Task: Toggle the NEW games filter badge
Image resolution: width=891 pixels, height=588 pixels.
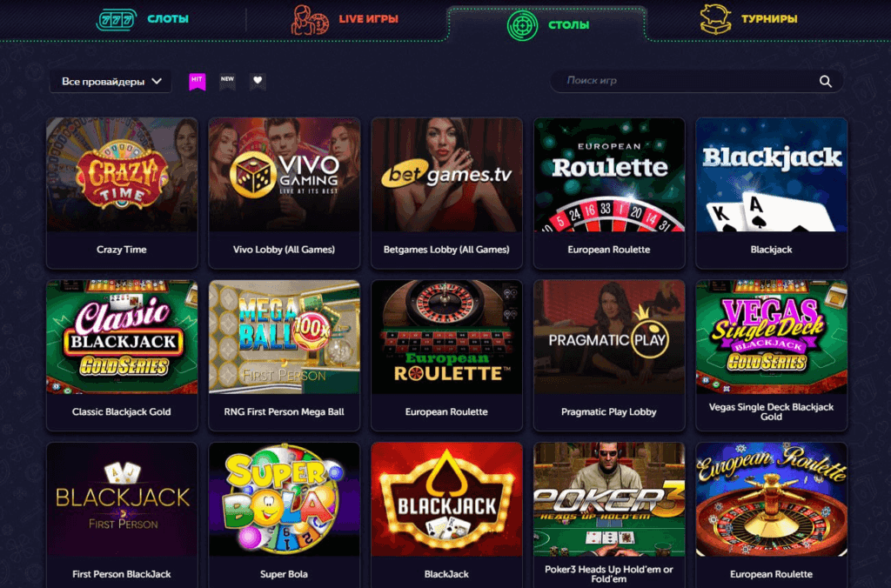Action: (227, 81)
